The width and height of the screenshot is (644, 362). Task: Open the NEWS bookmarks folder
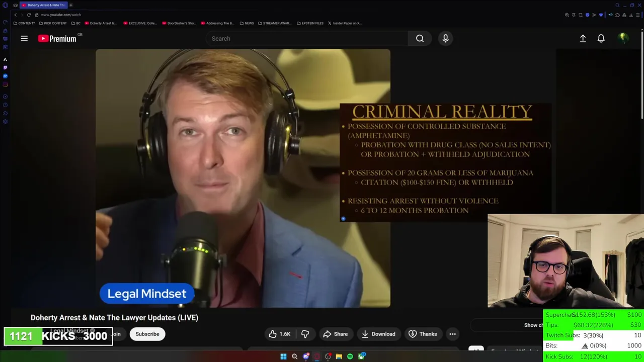[247, 23]
